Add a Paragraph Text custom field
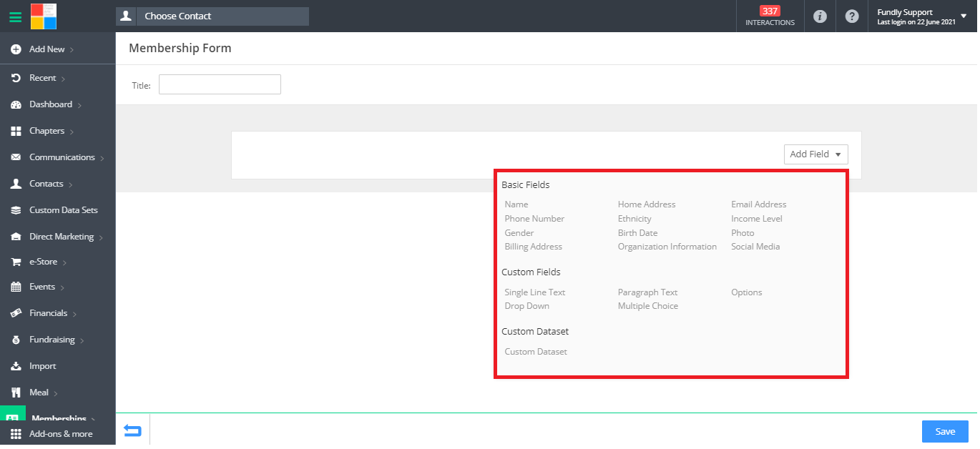 [647, 292]
